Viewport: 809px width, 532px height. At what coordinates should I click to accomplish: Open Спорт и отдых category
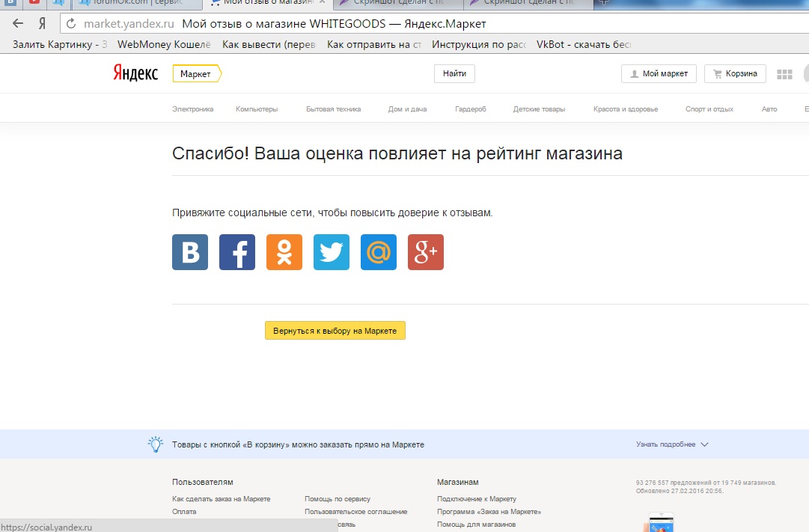pyautogui.click(x=709, y=109)
